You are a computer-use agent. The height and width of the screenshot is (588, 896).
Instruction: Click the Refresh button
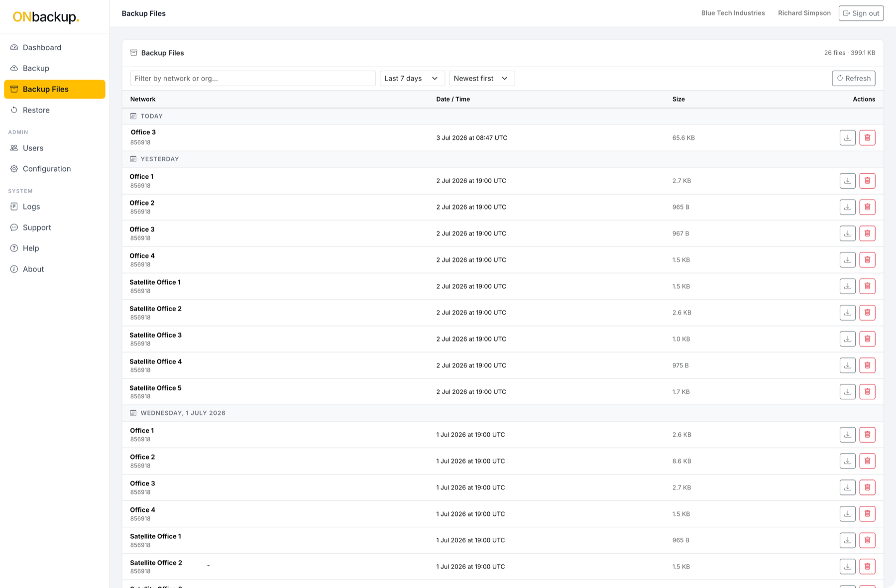853,78
